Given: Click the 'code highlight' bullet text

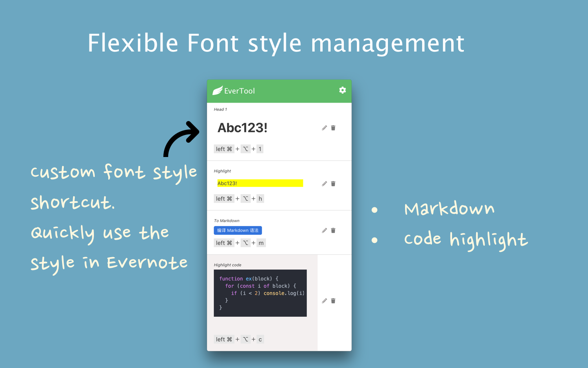Looking at the screenshot, I should point(466,240).
